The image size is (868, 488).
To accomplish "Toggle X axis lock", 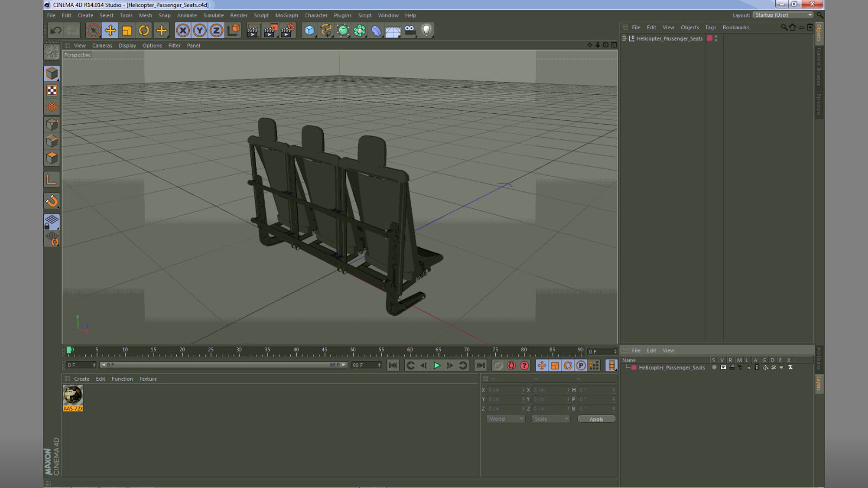I will click(x=183, y=30).
